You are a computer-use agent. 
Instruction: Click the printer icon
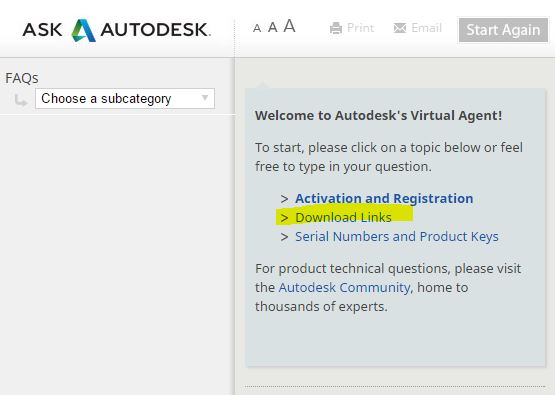[336, 28]
